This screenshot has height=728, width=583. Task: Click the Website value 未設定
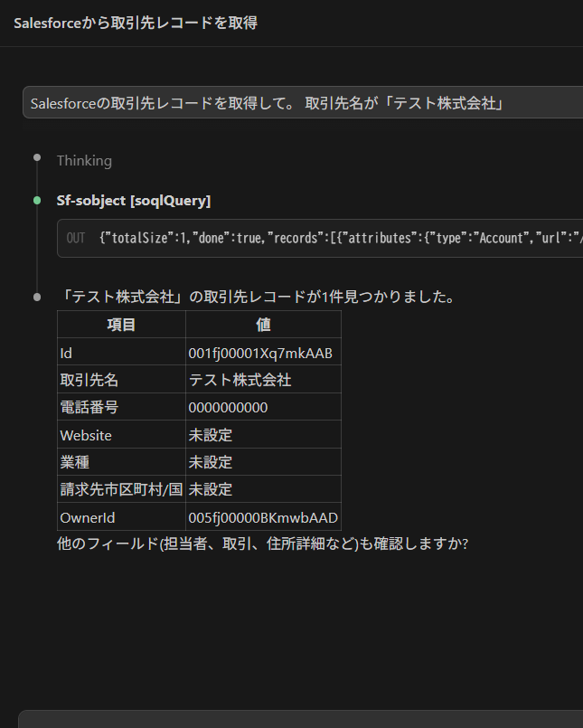coord(211,435)
